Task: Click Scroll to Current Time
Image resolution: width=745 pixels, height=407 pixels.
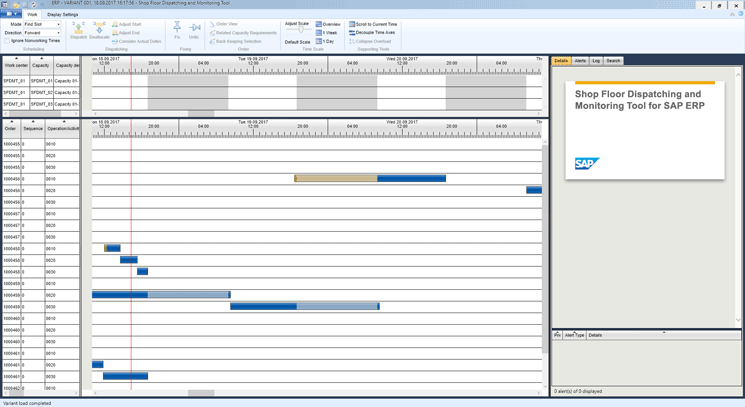Action: coord(372,24)
